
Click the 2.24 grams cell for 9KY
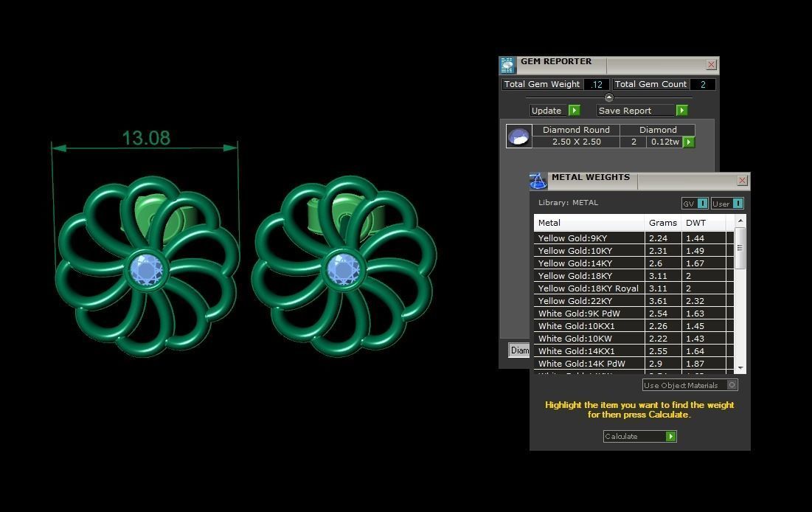coord(663,238)
